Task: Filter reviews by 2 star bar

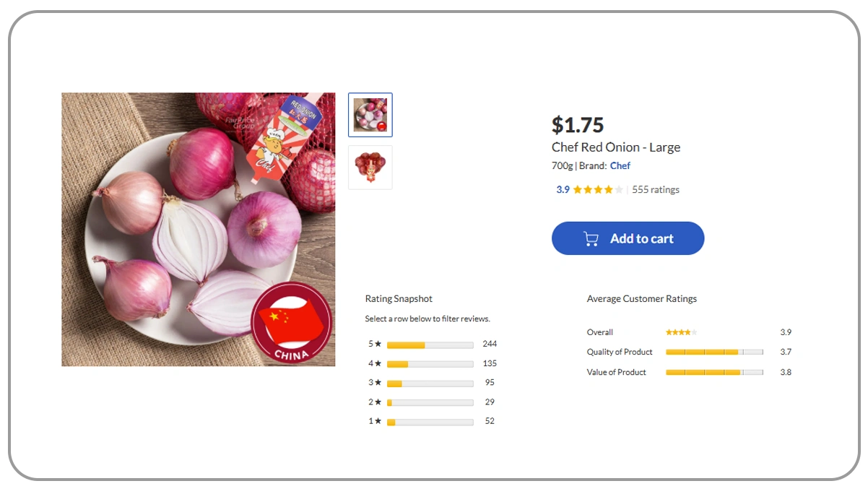Action: point(430,402)
